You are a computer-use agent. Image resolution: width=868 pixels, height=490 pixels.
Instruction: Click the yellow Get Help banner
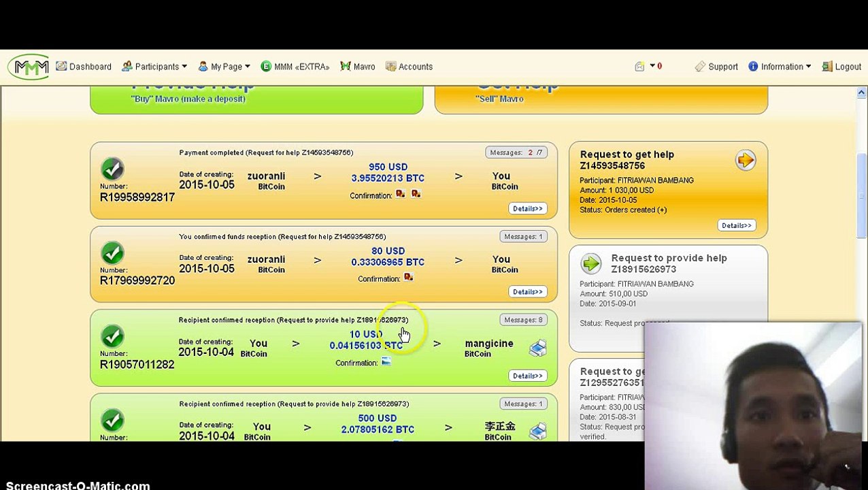[x=601, y=99]
